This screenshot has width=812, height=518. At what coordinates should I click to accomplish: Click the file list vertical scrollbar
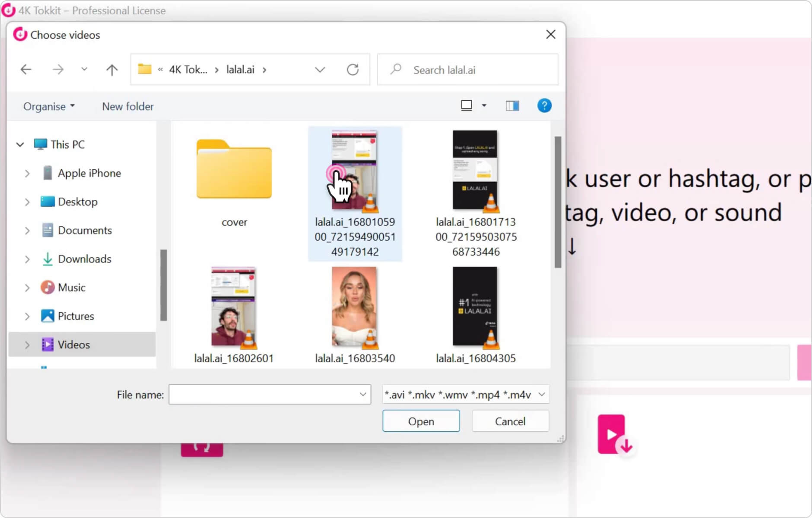click(x=558, y=202)
